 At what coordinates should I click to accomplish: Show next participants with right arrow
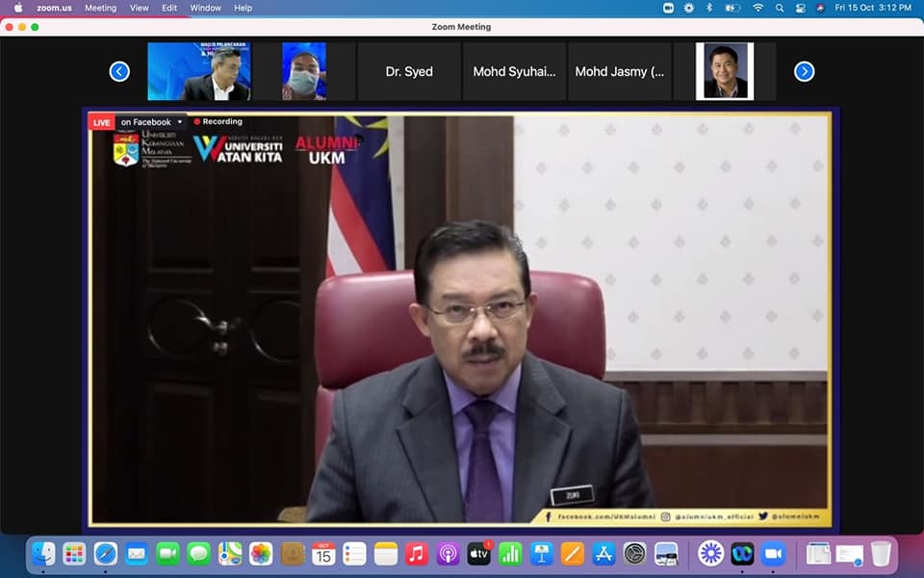tap(804, 71)
